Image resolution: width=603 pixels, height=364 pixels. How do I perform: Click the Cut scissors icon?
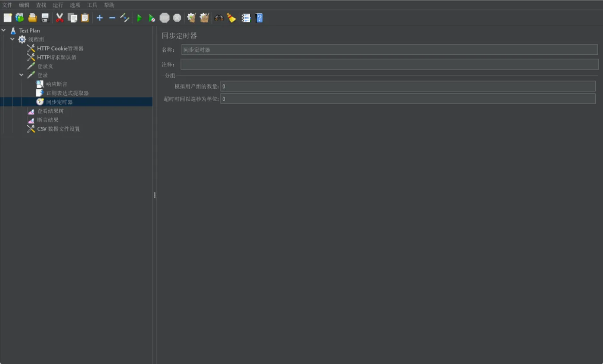(60, 18)
